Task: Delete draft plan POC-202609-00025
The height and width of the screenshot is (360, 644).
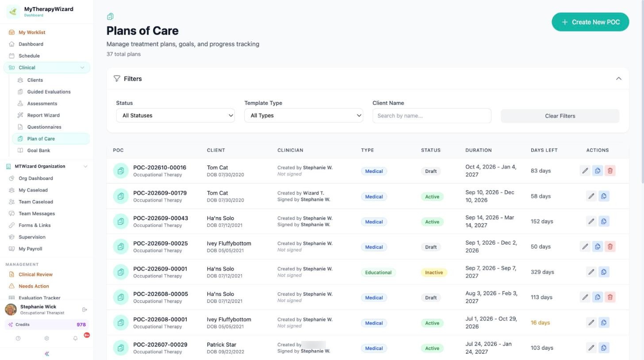Action: (x=610, y=246)
